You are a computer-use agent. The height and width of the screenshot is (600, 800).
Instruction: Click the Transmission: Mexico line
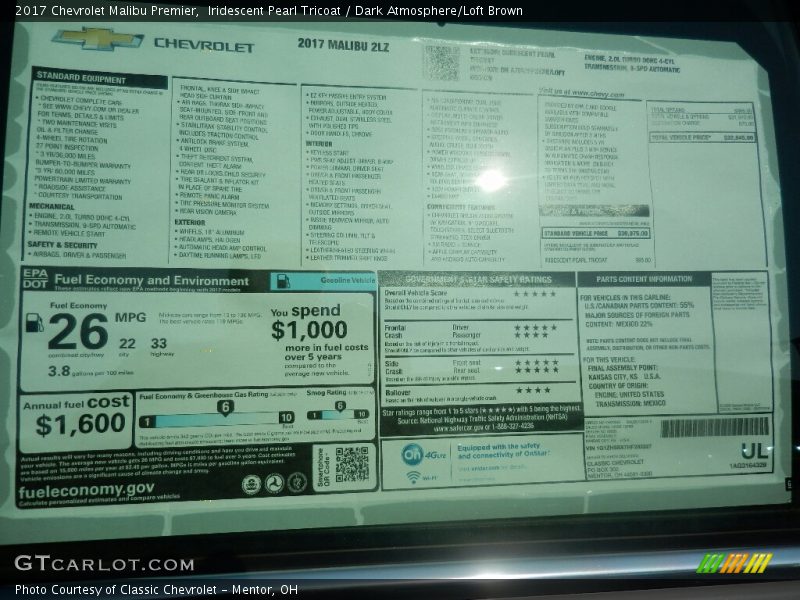[x=631, y=403]
